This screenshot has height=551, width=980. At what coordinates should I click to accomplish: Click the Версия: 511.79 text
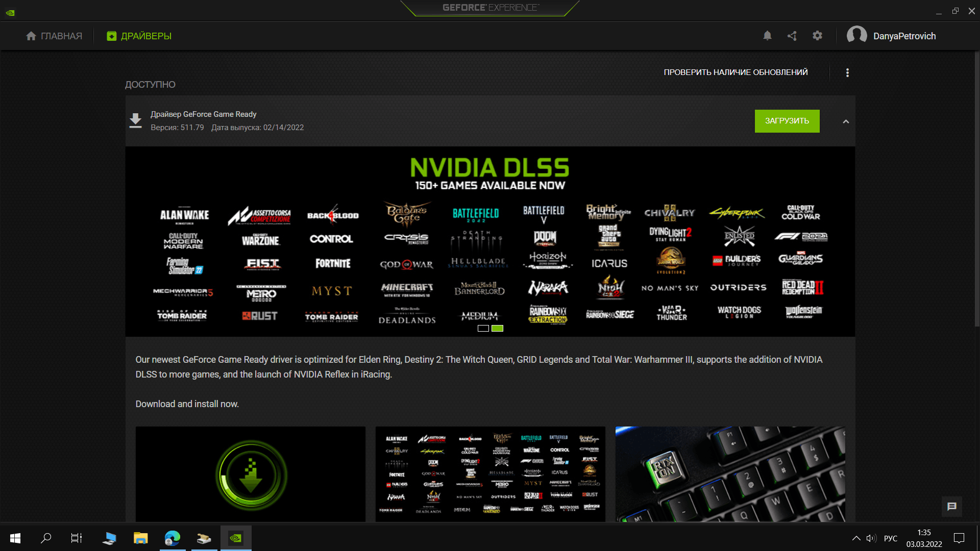pyautogui.click(x=177, y=128)
